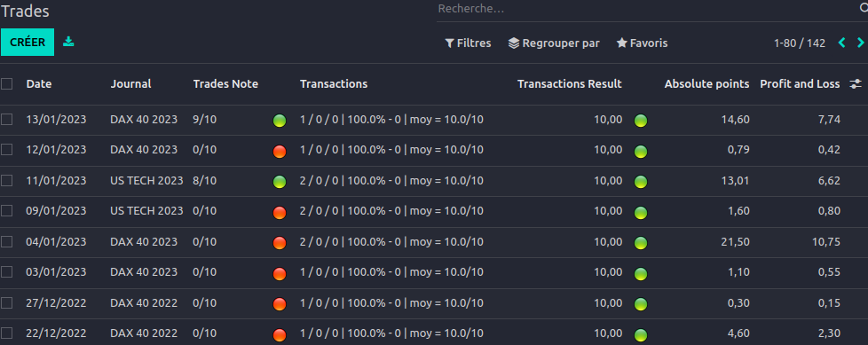868x345 pixels.
Task: Sort by Profit and Loss column
Action: pyautogui.click(x=800, y=84)
